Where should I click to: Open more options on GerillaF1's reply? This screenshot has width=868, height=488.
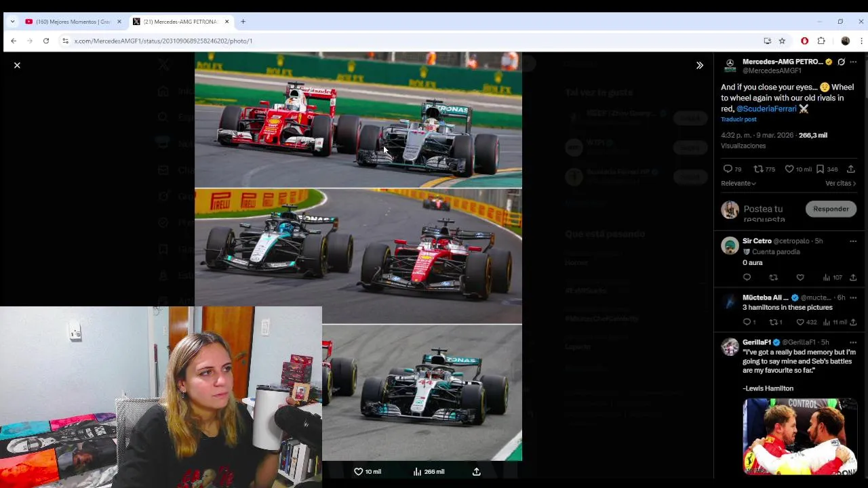(x=853, y=342)
